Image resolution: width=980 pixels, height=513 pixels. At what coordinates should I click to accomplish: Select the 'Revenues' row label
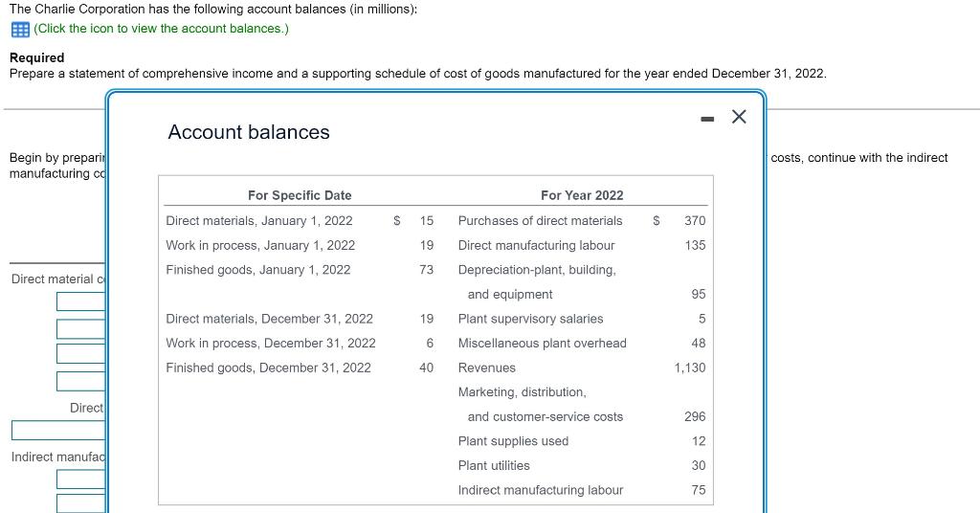[x=487, y=368]
